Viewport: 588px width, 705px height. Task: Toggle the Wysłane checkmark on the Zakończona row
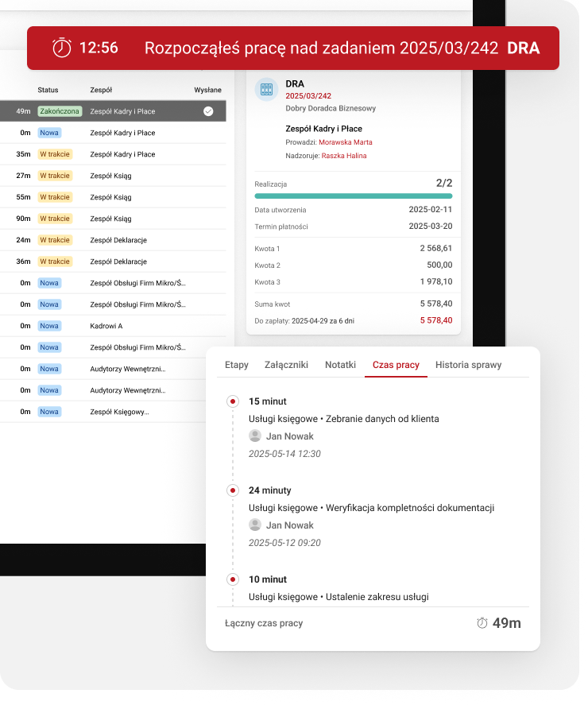[208, 111]
